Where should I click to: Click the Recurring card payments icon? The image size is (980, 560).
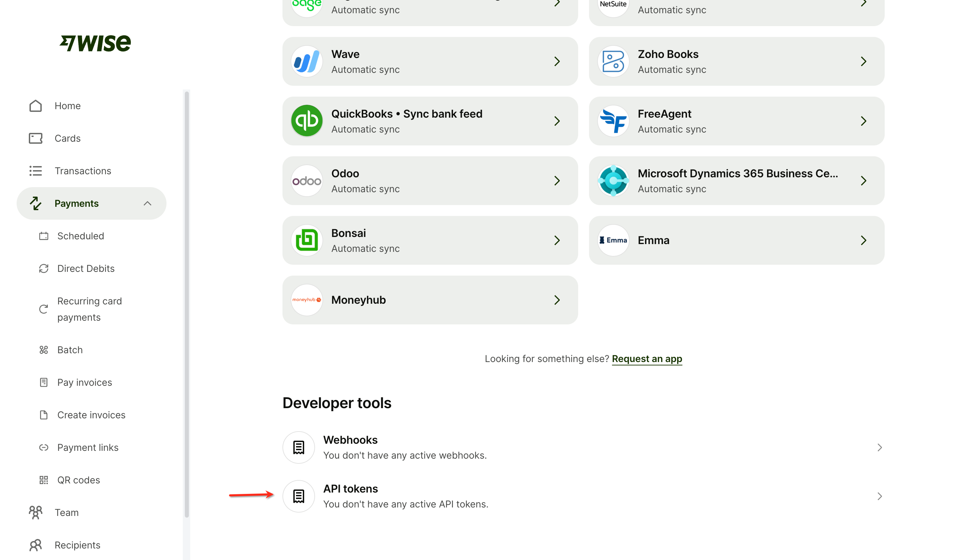point(44,309)
